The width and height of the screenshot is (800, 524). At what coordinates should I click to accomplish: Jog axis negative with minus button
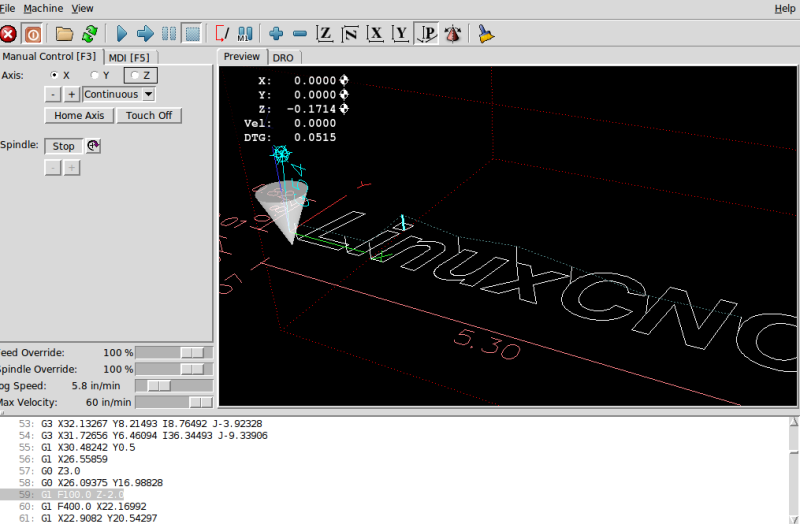click(x=53, y=94)
